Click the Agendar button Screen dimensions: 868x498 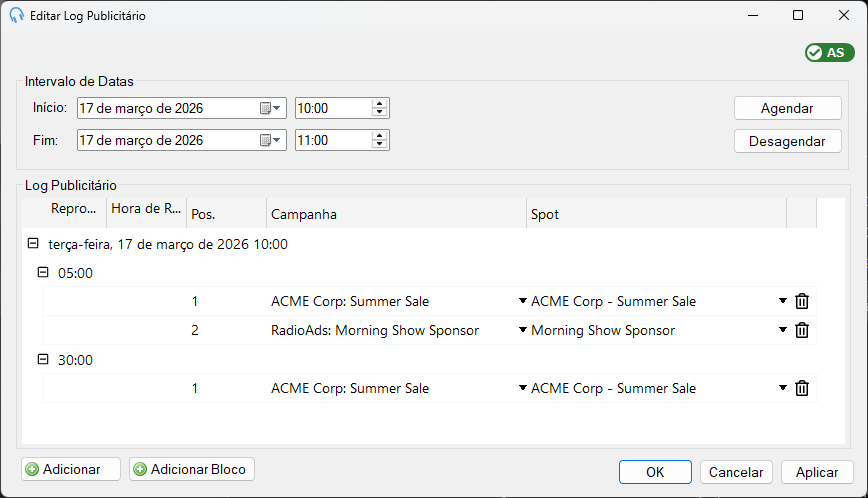coord(787,108)
